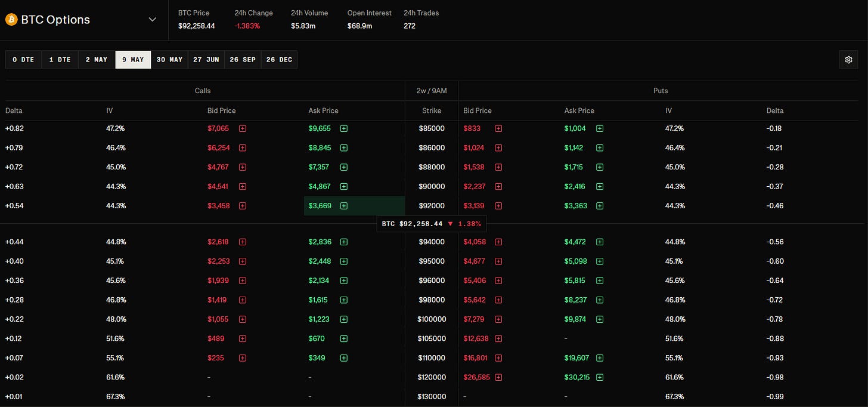The image size is (868, 407).
Task: Click red plus beside $3,139 put bid
Action: 498,206
